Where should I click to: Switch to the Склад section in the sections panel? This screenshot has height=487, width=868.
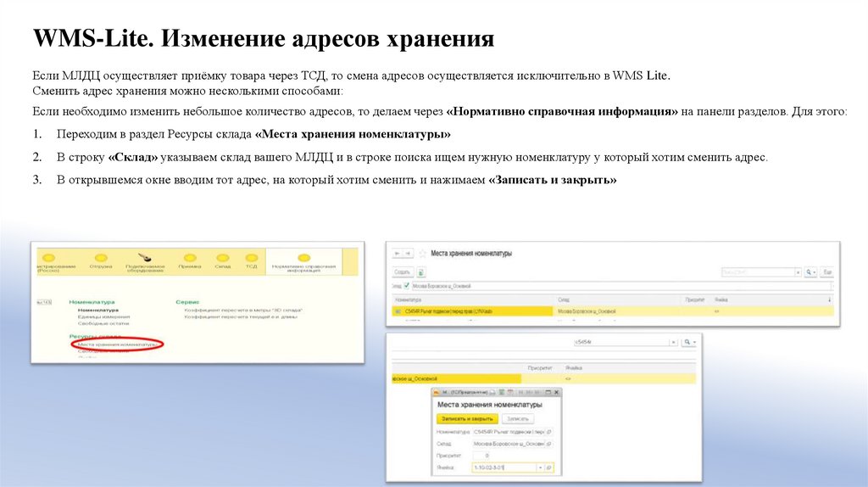point(223,261)
